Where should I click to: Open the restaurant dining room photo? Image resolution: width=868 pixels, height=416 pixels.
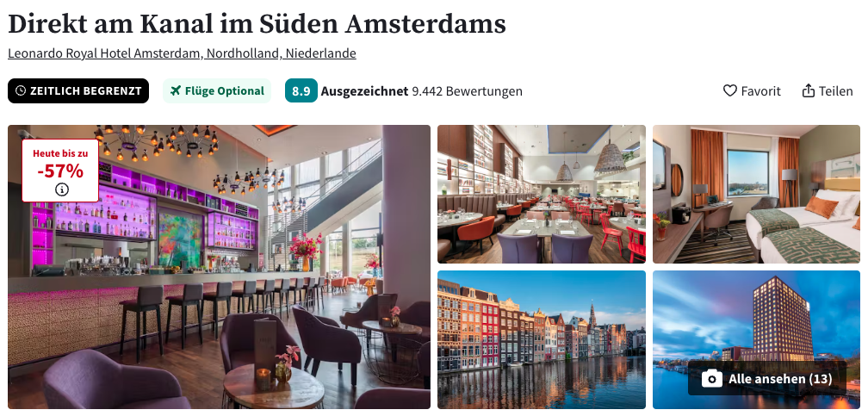pos(542,194)
